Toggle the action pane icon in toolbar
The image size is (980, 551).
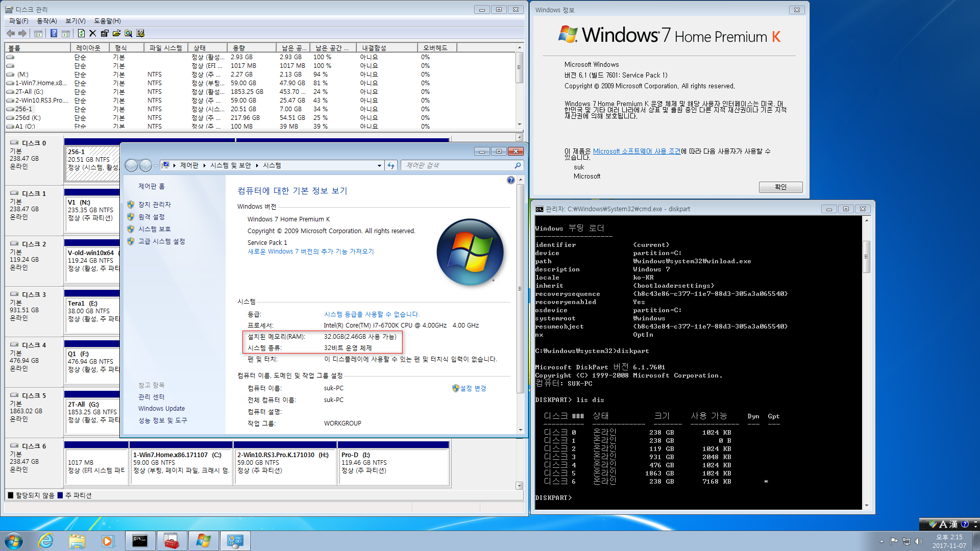tap(66, 34)
